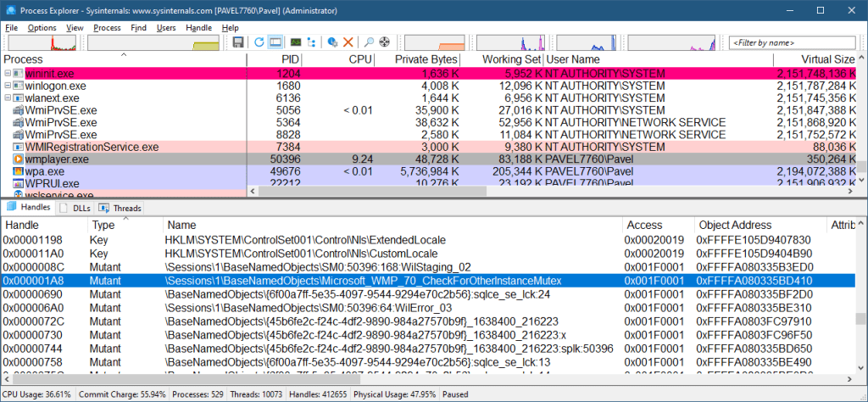This screenshot has width=868, height=402.
Task: Select the SM0:50396:168:WilStaging_02 mutant handle
Action: [429, 267]
